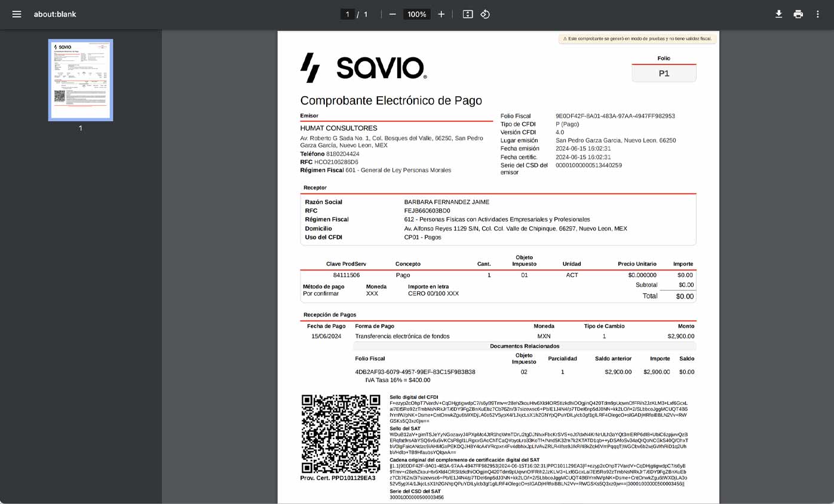Click Transferencia electrónica de fondos
The width and height of the screenshot is (834, 504).
(402, 336)
